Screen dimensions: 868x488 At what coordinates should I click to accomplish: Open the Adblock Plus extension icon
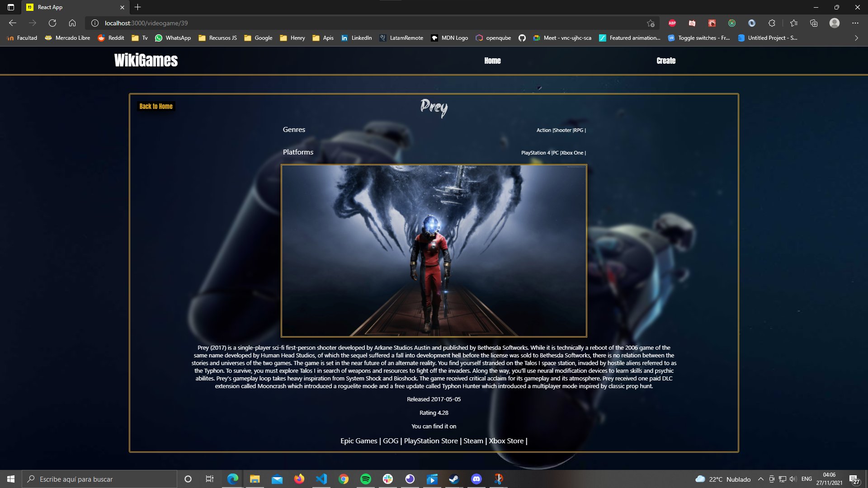pyautogui.click(x=672, y=23)
